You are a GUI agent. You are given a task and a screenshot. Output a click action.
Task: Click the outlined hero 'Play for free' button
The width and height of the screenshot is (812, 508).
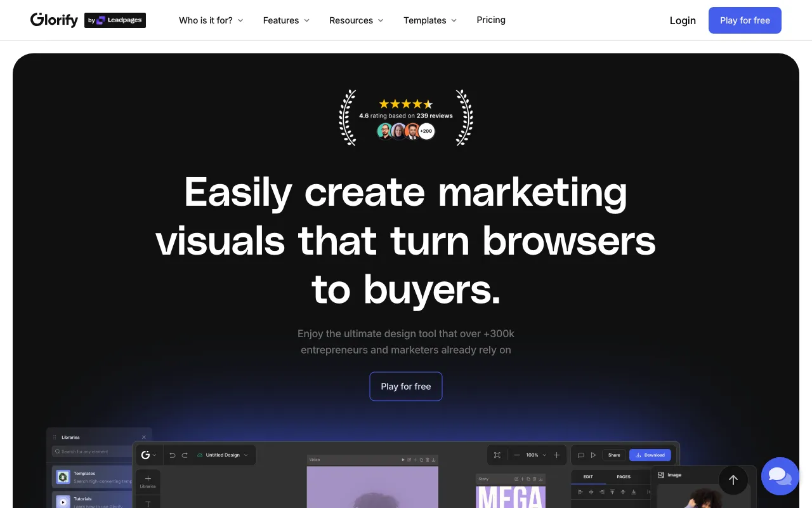click(406, 386)
